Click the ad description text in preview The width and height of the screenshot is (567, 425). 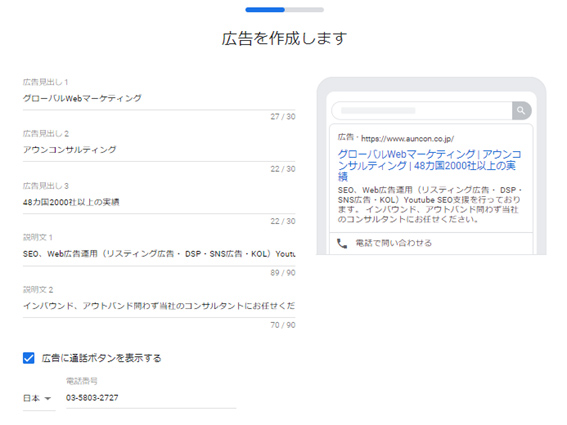click(x=430, y=205)
